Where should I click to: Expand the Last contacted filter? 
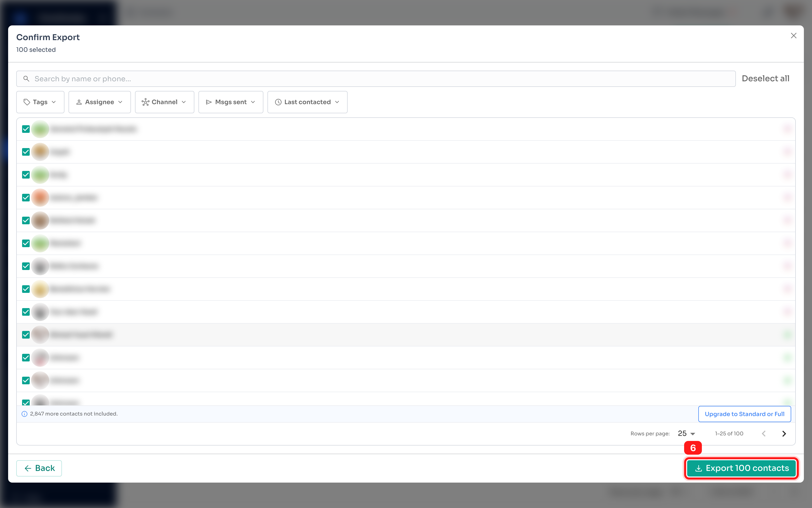click(307, 102)
